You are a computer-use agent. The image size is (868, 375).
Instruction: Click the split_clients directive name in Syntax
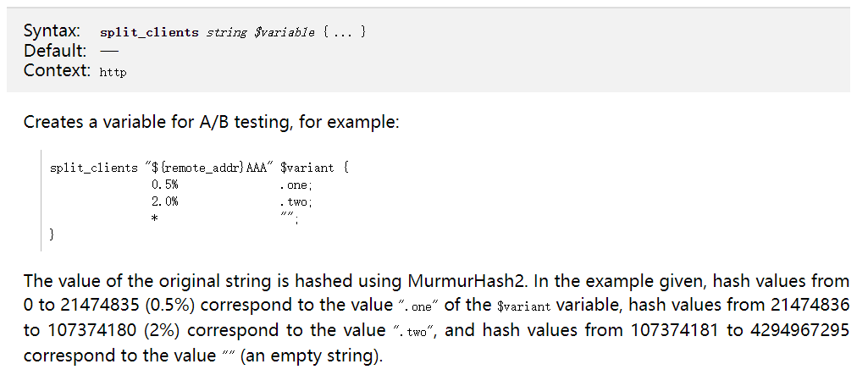[x=149, y=32]
